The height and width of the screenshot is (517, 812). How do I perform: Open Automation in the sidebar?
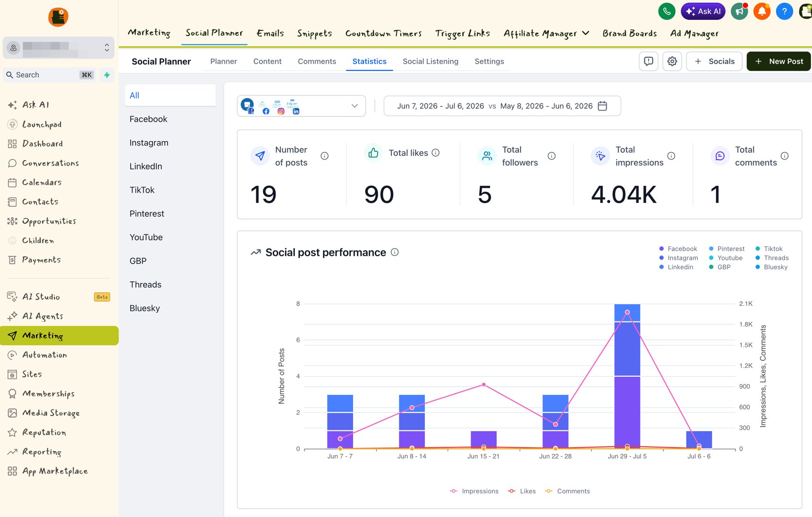(x=38, y=355)
